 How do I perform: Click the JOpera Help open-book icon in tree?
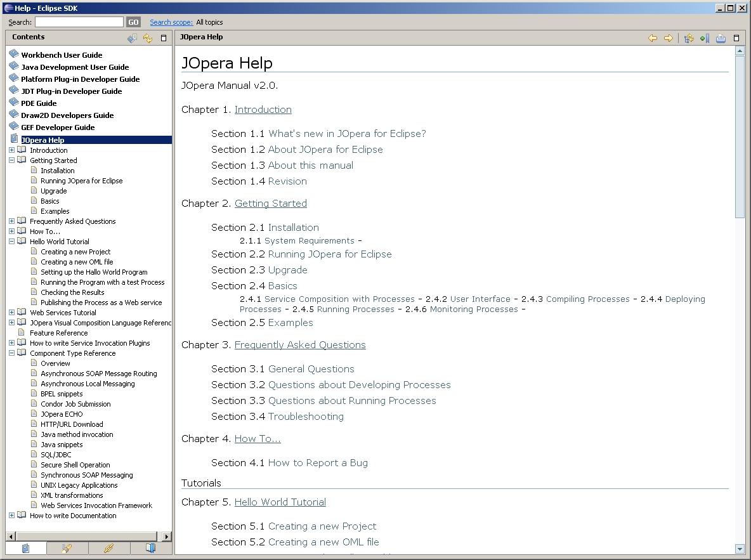click(x=14, y=139)
